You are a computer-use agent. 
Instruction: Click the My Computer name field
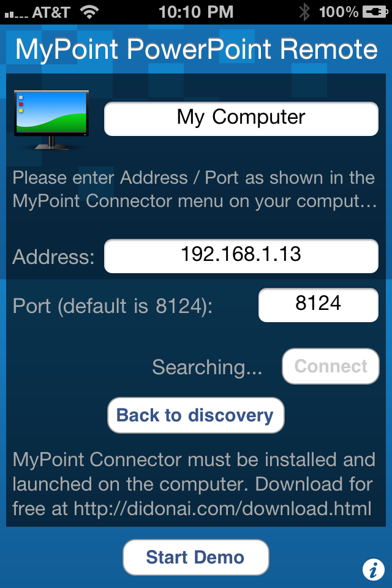tap(241, 119)
